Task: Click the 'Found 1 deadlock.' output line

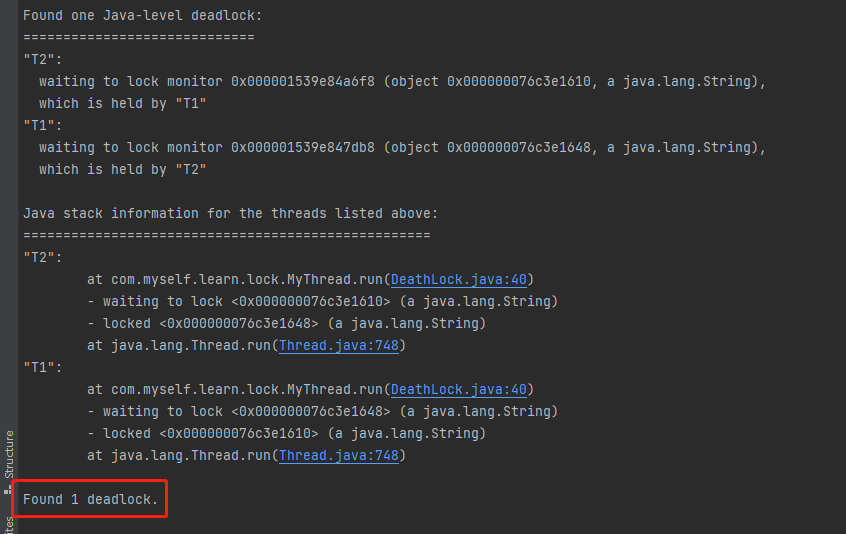Action: click(x=90, y=499)
